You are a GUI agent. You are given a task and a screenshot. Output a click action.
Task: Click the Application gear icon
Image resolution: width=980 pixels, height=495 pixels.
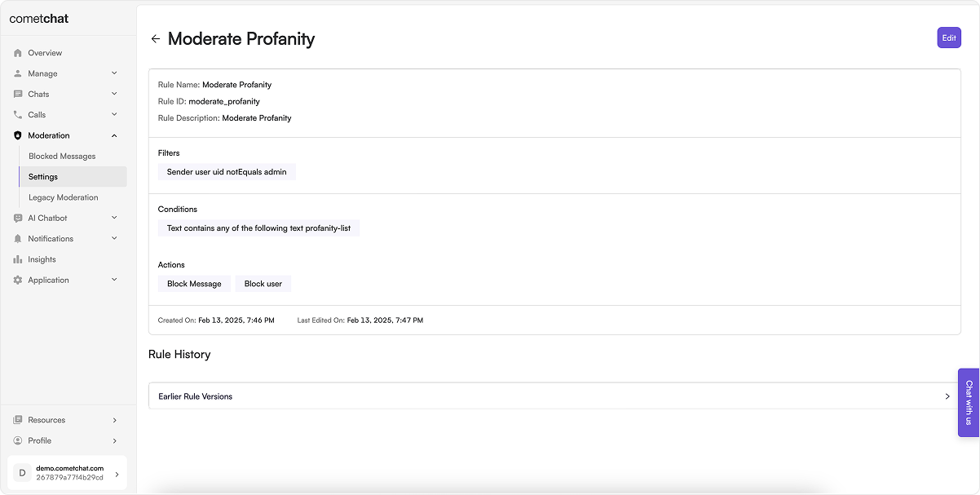(18, 280)
